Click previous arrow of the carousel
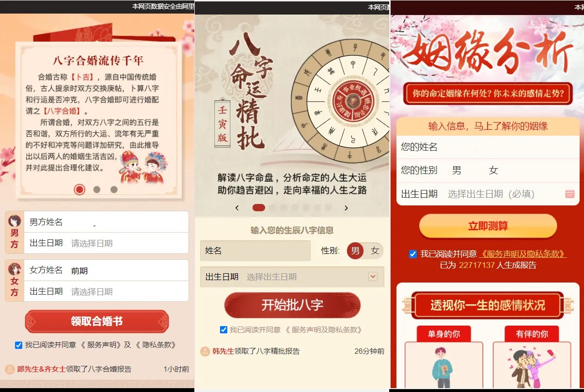 [237, 208]
